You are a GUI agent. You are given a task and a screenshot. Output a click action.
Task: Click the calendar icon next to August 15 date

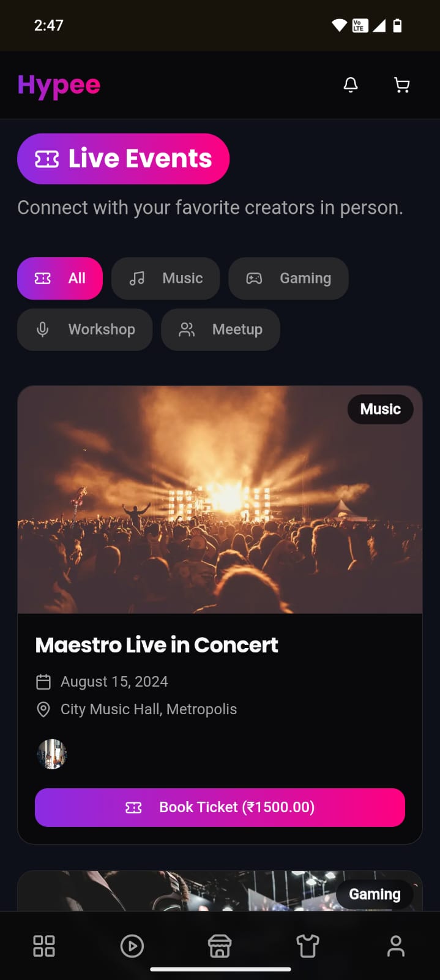[x=43, y=681]
